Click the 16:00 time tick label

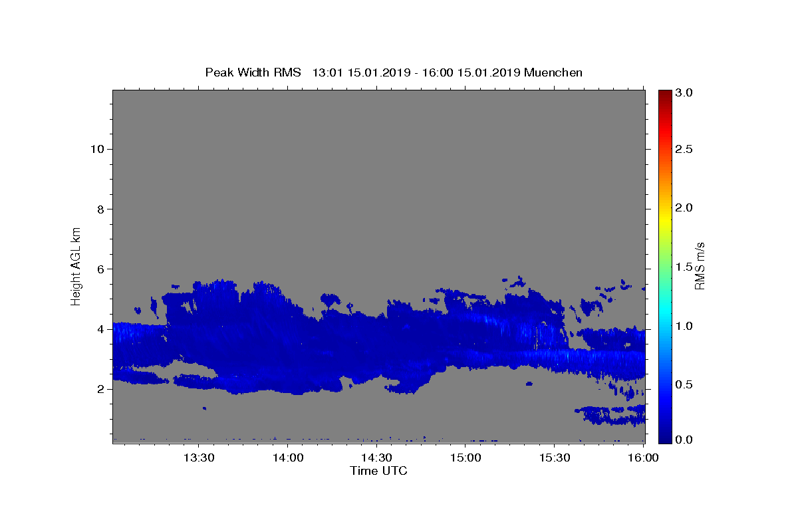643,458
